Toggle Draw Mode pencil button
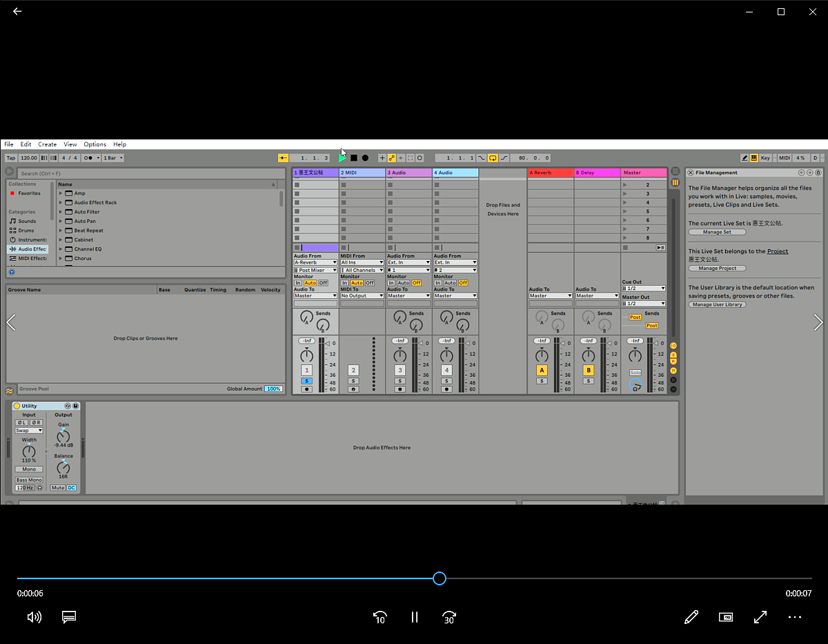This screenshot has width=828, height=644. pyautogui.click(x=745, y=158)
